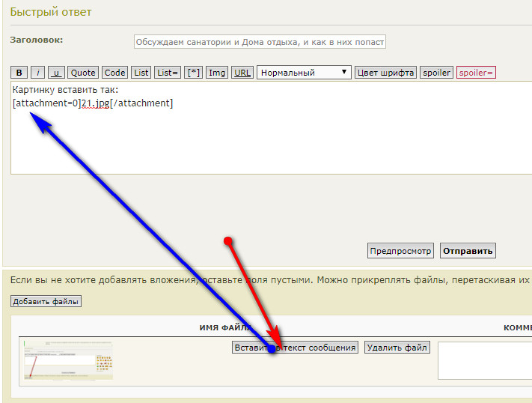Click the red 'spoiler=' button
This screenshot has width=532, height=403.
pos(476,73)
